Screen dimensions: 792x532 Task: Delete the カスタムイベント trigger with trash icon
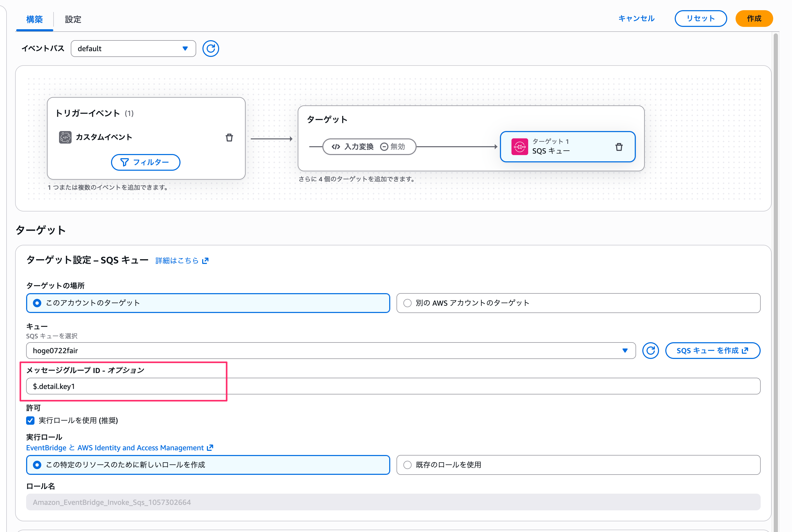(x=229, y=137)
